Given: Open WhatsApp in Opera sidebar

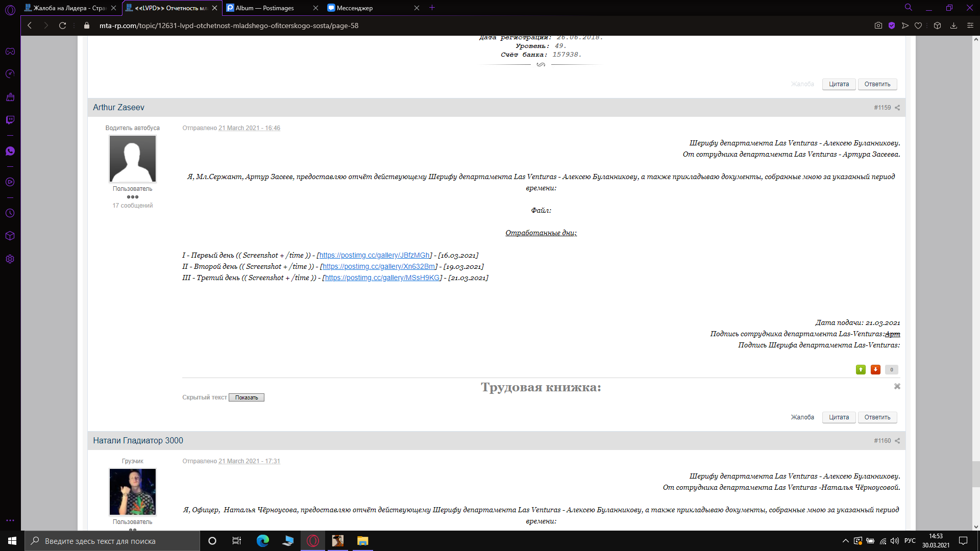Looking at the screenshot, I should coord(10,151).
